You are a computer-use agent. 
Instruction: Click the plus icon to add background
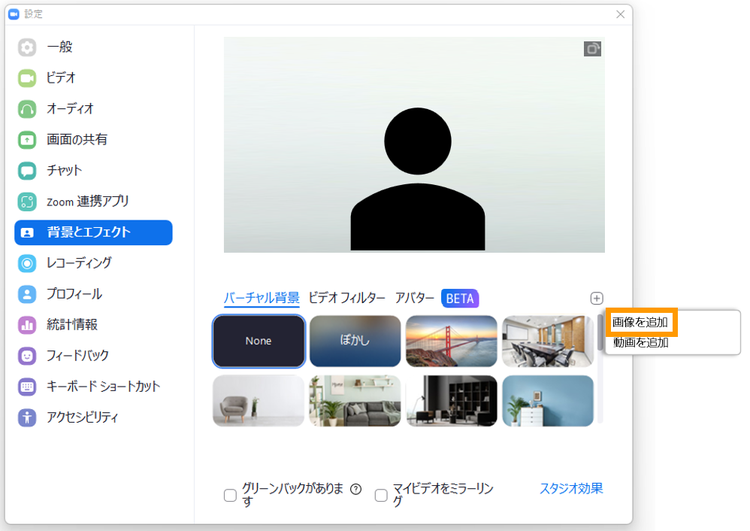coord(596,299)
